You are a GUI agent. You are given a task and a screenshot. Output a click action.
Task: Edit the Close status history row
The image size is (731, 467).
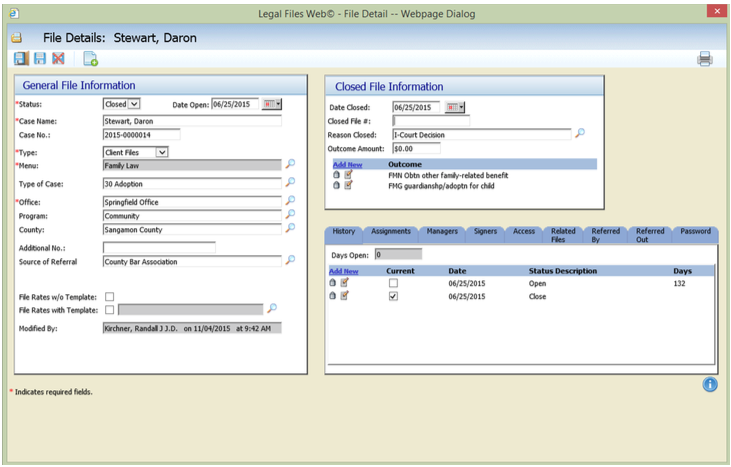[x=345, y=295]
